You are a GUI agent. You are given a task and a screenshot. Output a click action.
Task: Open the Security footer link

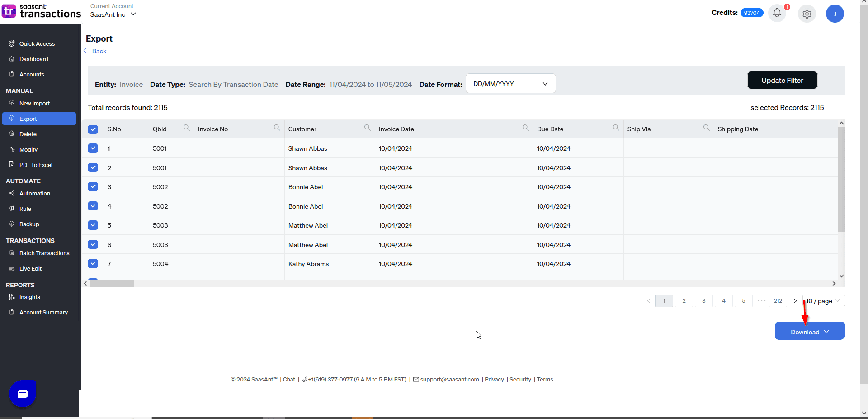[x=520, y=380]
